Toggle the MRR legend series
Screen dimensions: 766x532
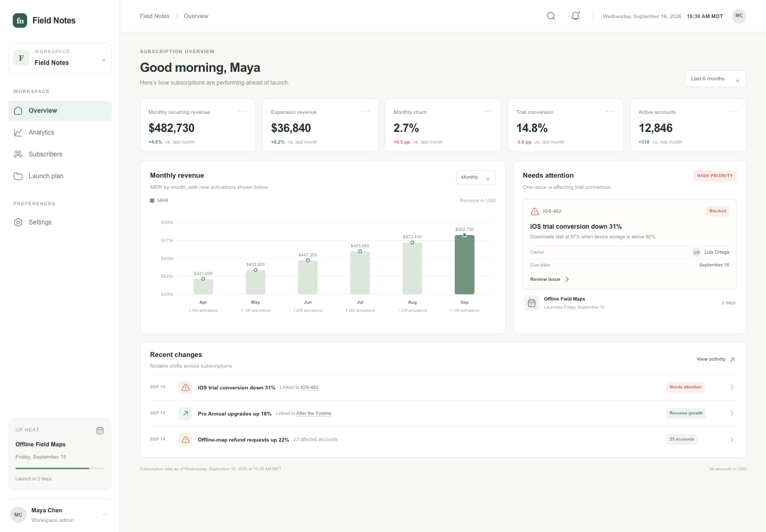pyautogui.click(x=159, y=201)
